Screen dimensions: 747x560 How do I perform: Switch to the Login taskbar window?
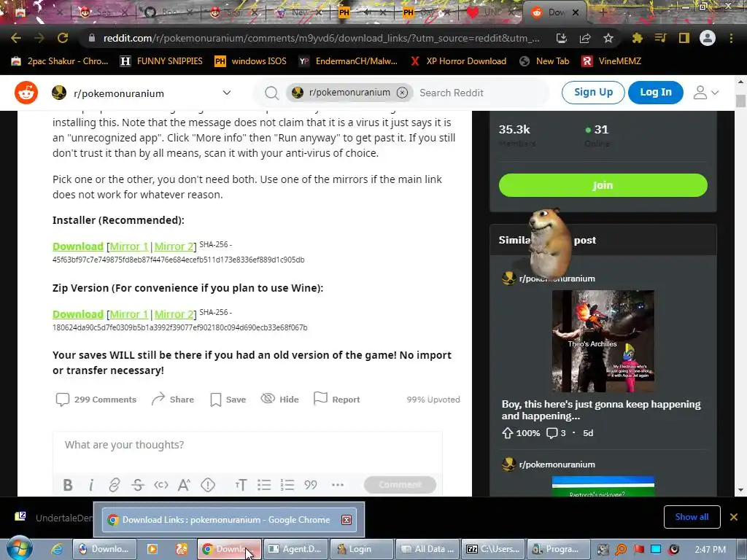pyautogui.click(x=361, y=549)
